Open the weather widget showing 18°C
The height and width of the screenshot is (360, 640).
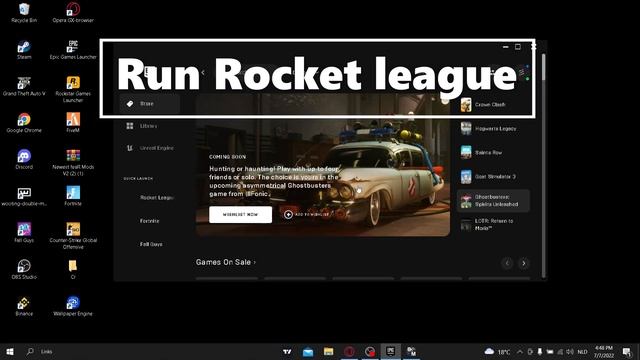pyautogui.click(x=497, y=351)
